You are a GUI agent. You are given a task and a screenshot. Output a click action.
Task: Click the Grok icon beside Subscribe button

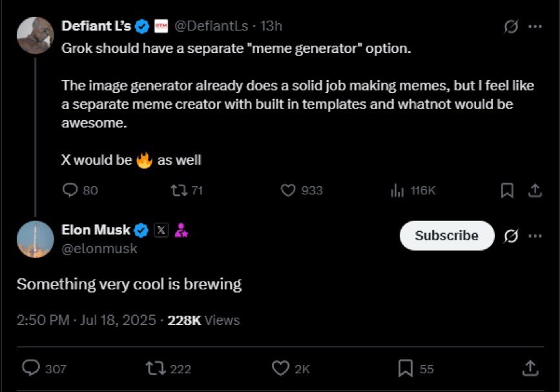511,236
